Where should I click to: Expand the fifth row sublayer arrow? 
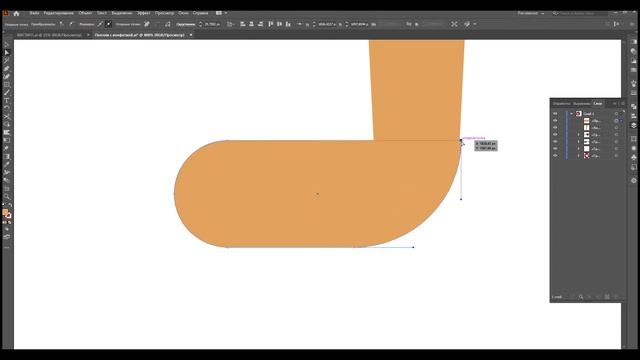(578, 141)
